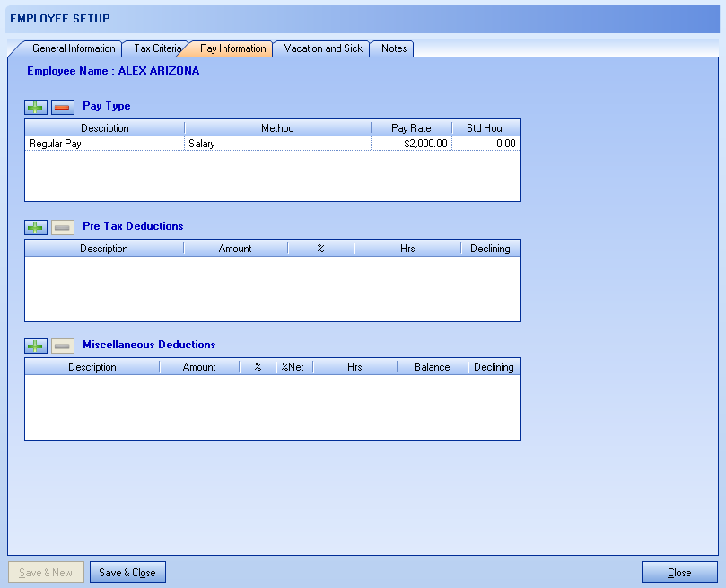Click Method column header in Pay Type

277,128
